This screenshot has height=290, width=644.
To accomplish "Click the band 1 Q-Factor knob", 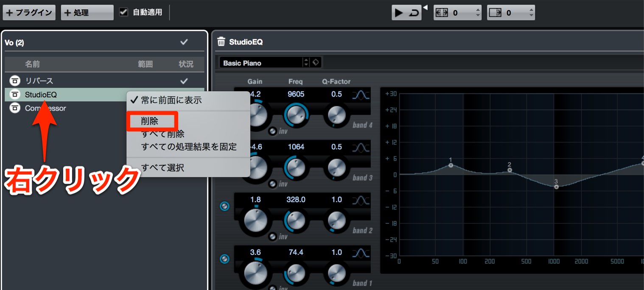I will click(x=337, y=272).
